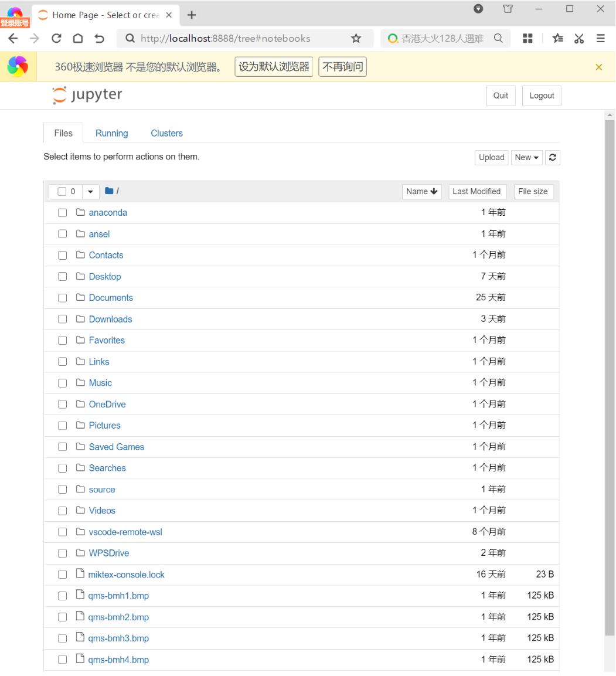
Task: Click the Quit button
Action: [501, 96]
